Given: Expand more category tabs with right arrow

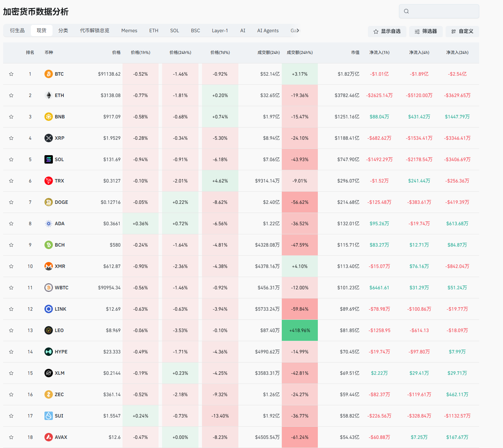Looking at the screenshot, I should click(298, 30).
